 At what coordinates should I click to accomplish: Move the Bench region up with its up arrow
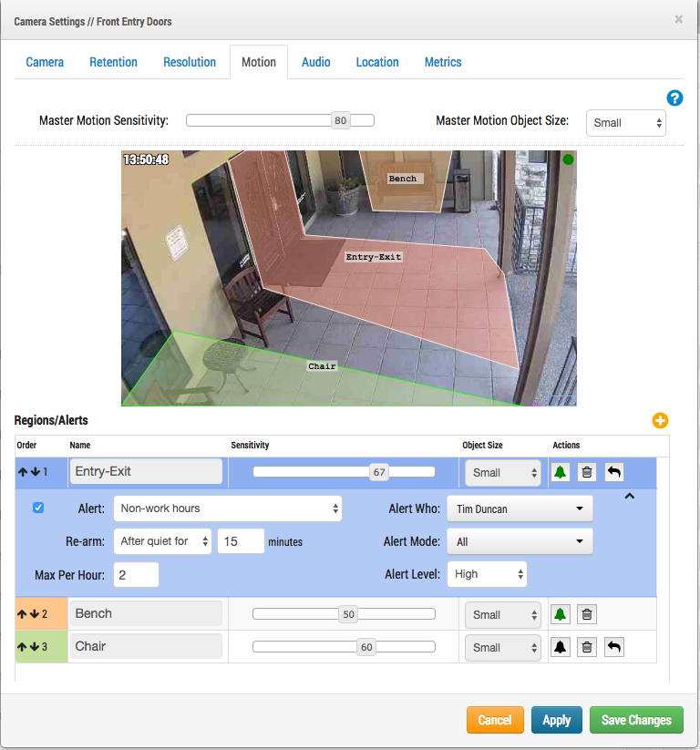click(x=22, y=614)
